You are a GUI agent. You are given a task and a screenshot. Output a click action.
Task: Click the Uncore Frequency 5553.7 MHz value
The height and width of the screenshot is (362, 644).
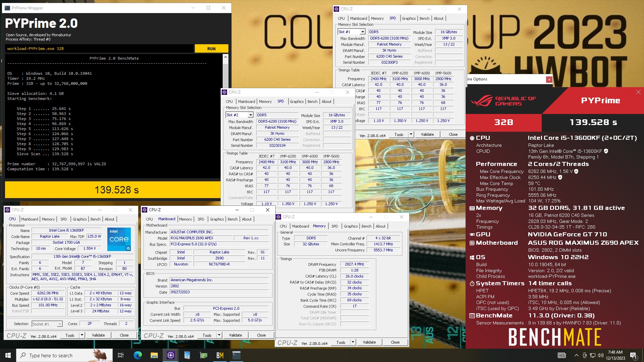click(x=383, y=250)
